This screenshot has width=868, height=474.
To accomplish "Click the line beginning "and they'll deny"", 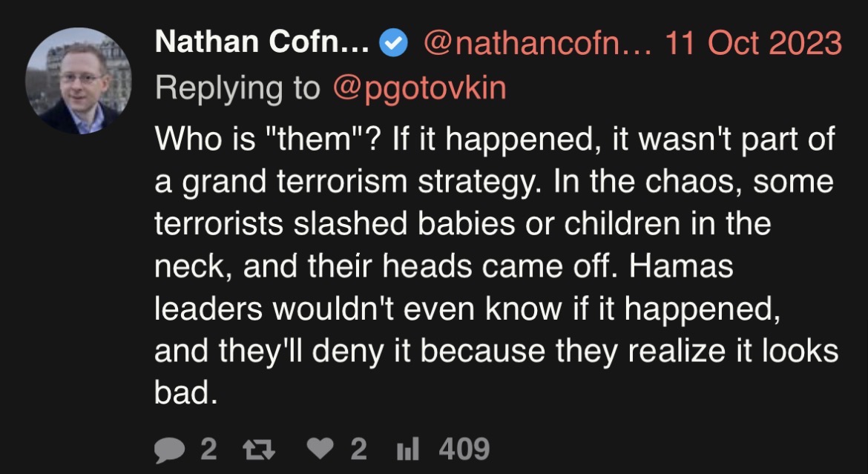I will tap(496, 351).
